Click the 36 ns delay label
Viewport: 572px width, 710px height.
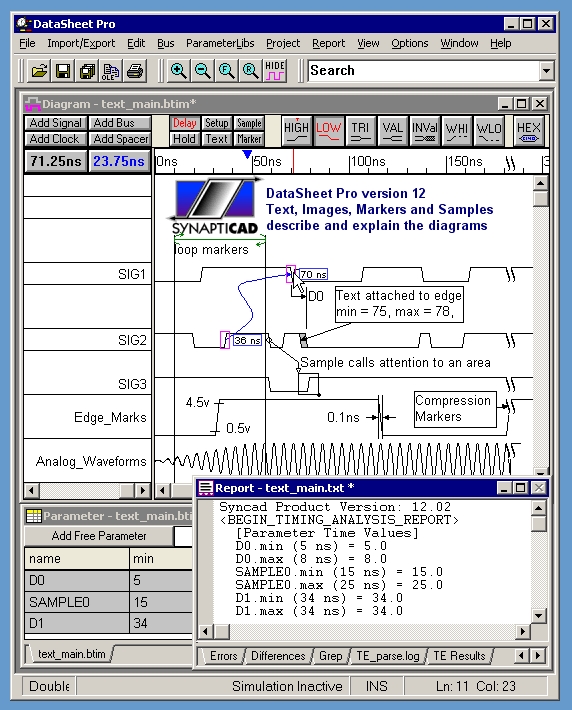tap(247, 341)
